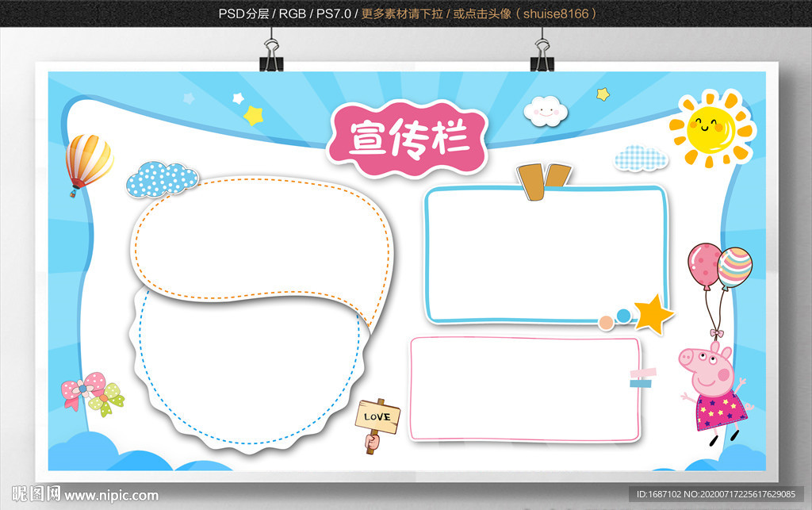This screenshot has height=510, width=812.
Task: Click the wooden LOVE sign
Action: tap(377, 425)
